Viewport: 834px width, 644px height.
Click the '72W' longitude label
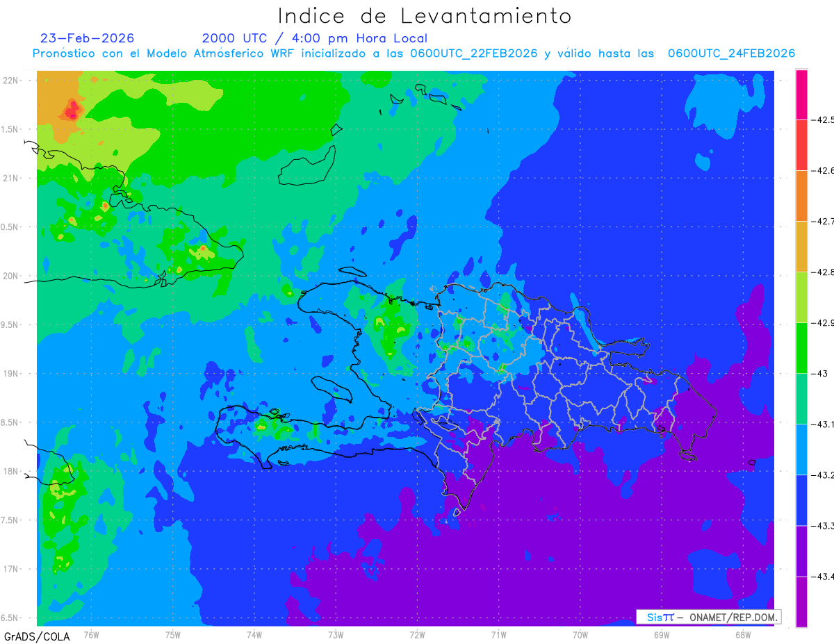[x=417, y=634]
